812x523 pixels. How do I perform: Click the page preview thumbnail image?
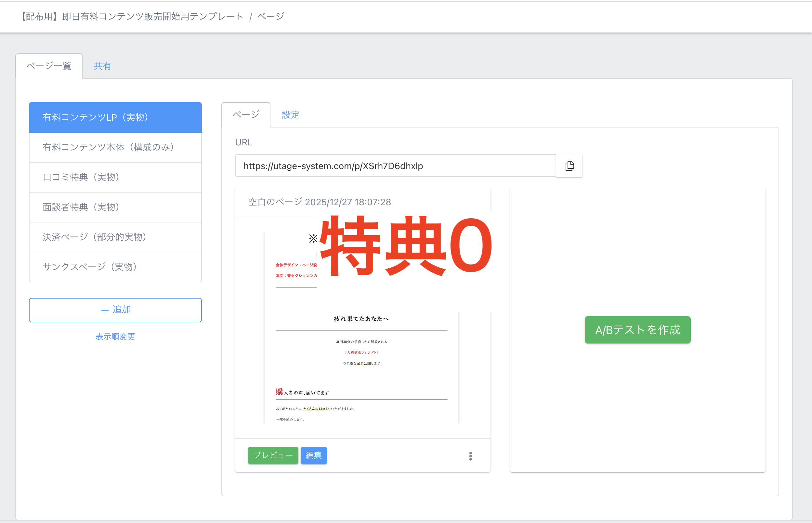point(362,356)
